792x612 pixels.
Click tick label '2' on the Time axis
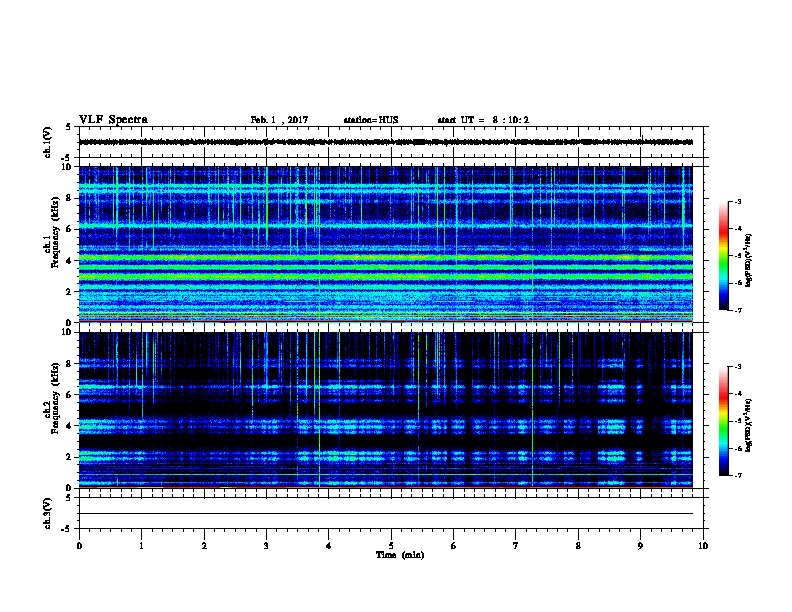tap(204, 546)
